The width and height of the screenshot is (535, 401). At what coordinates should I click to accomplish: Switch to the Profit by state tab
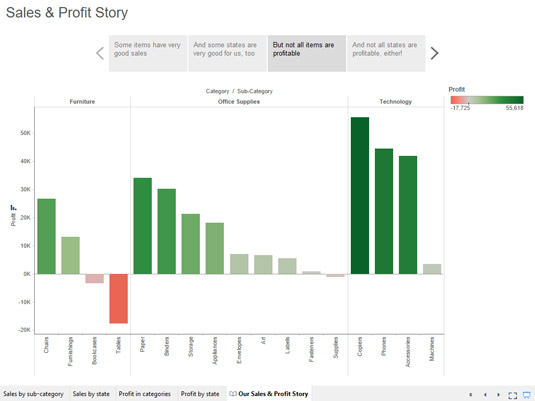click(200, 394)
